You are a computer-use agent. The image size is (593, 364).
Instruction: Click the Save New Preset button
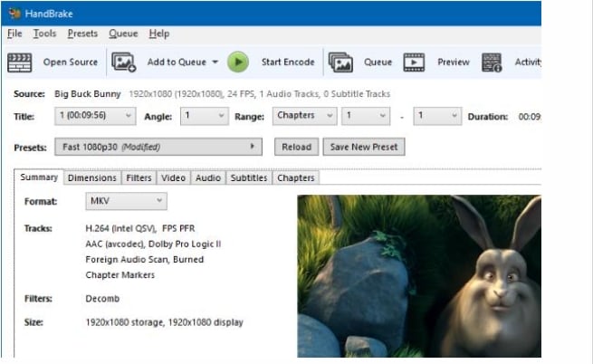[x=364, y=147]
